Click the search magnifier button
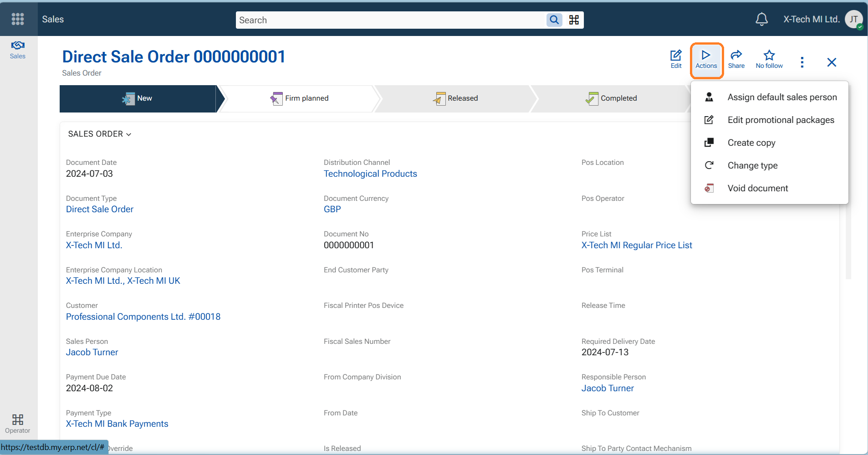Image resolution: width=868 pixels, height=455 pixels. [554, 20]
